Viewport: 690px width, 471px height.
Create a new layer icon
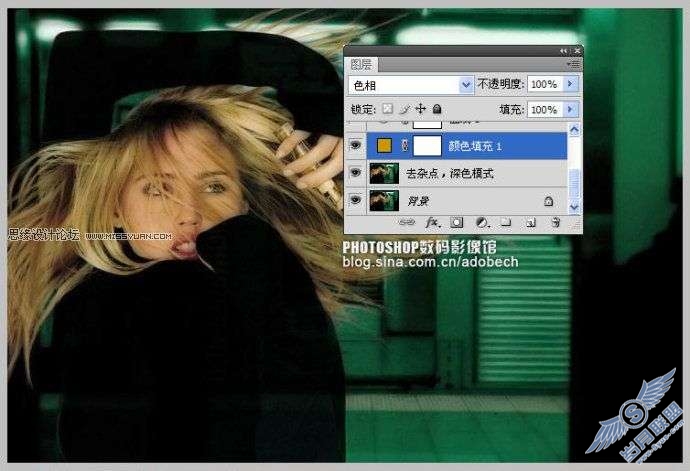click(531, 223)
